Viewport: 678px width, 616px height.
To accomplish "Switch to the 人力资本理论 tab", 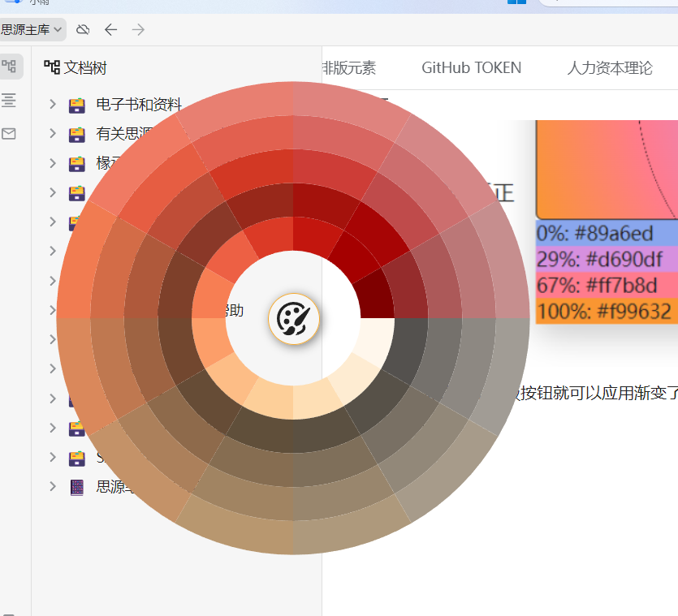I will point(609,68).
